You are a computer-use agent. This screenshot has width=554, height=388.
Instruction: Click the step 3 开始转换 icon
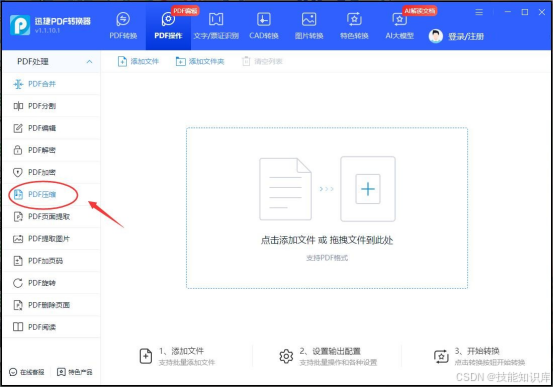[x=441, y=357]
